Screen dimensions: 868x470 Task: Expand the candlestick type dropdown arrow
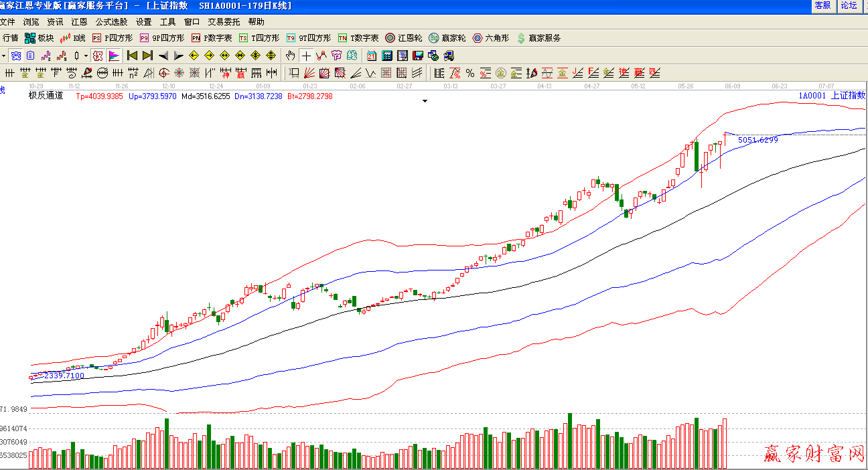tap(86, 56)
